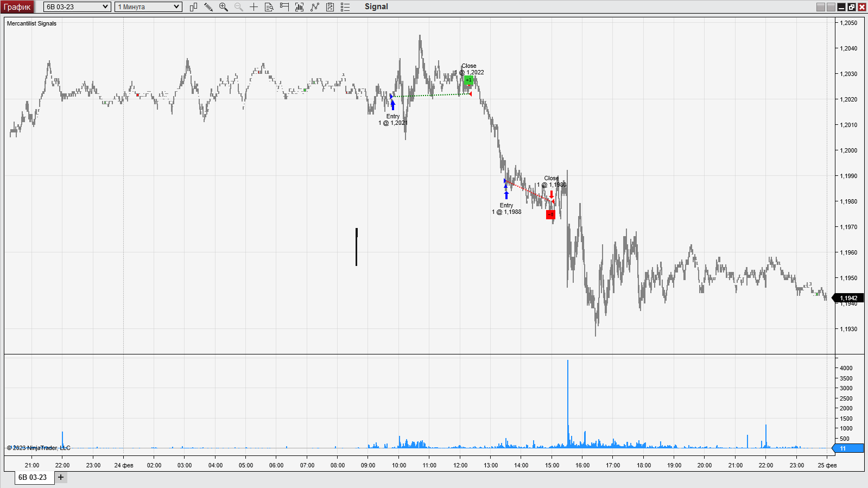Click the green +1 profit trade marker
The image size is (868, 488).
tap(468, 80)
